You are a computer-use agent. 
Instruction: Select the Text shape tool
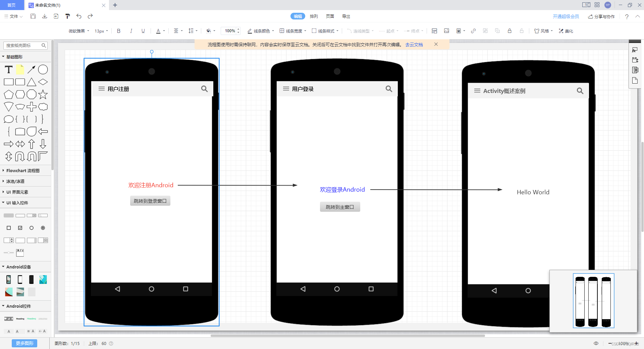pos(9,69)
